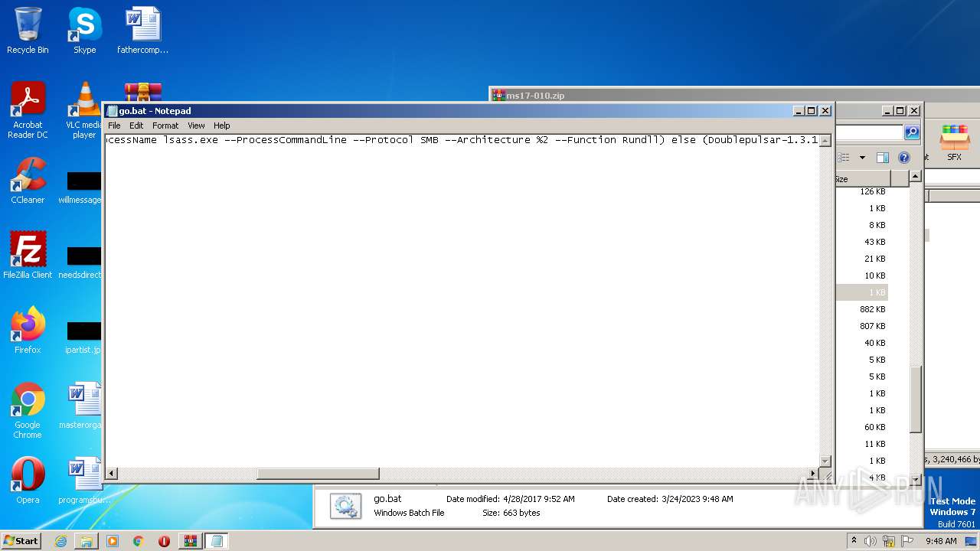Click the go.bat file icon in details pane
Image resolution: width=980 pixels, height=551 pixels.
click(x=345, y=507)
